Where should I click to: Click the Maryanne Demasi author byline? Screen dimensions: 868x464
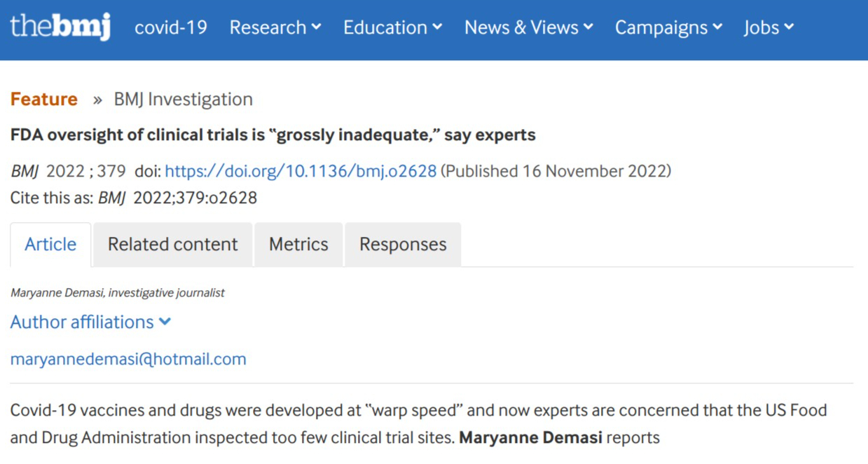point(117,293)
